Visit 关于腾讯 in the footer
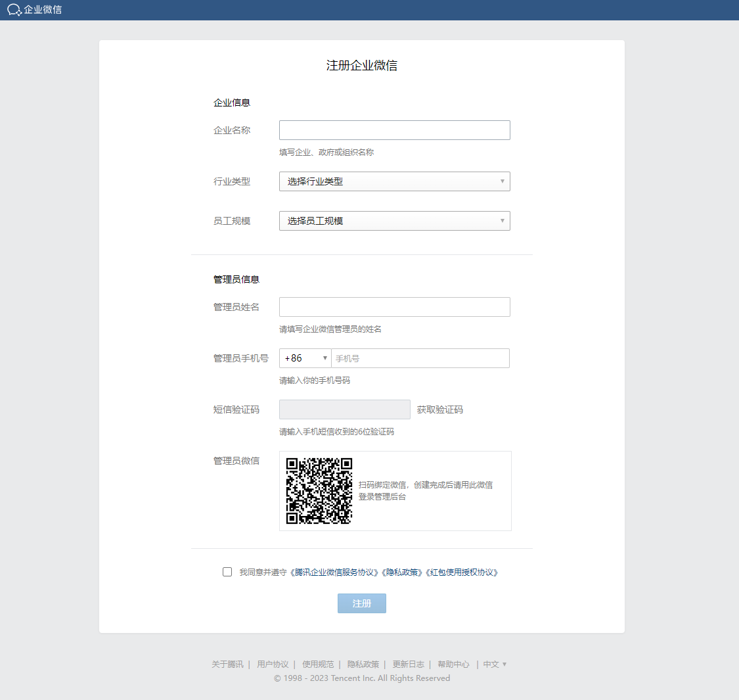 227,665
